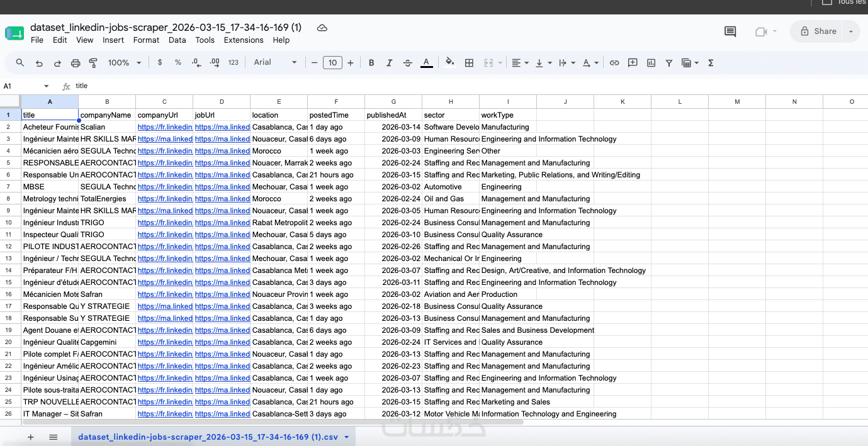Format as currency with dollar icon
The width and height of the screenshot is (868, 446).
(160, 63)
